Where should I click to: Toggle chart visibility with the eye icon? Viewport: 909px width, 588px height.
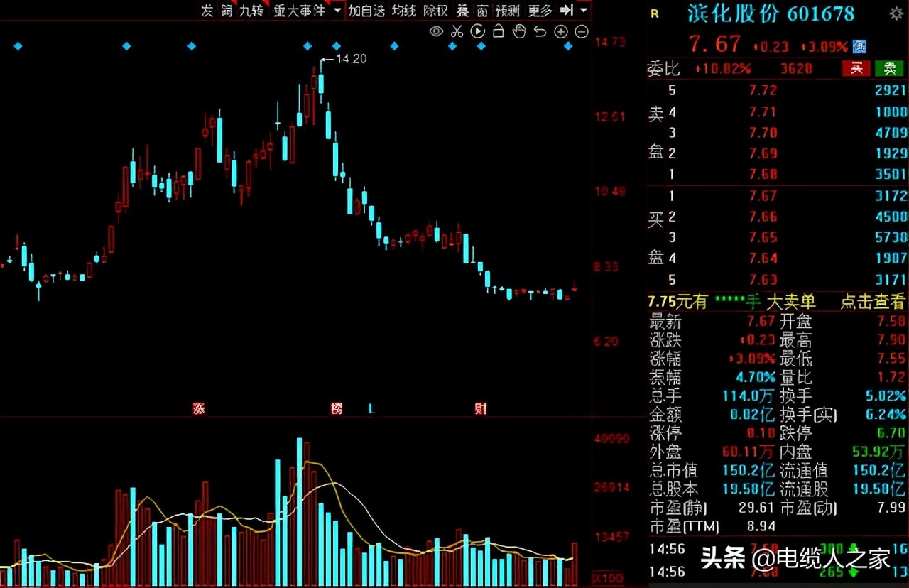[x=437, y=31]
